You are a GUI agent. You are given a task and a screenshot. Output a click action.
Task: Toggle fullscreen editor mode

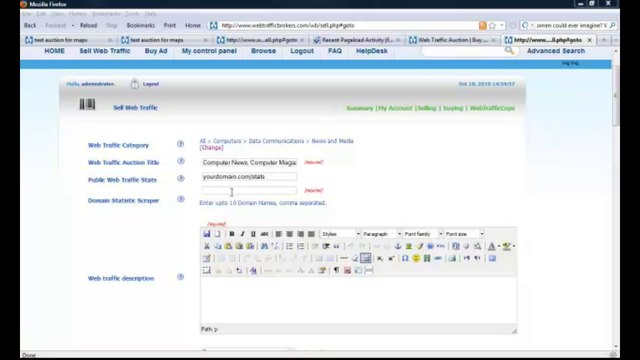pyautogui.click(x=492, y=258)
